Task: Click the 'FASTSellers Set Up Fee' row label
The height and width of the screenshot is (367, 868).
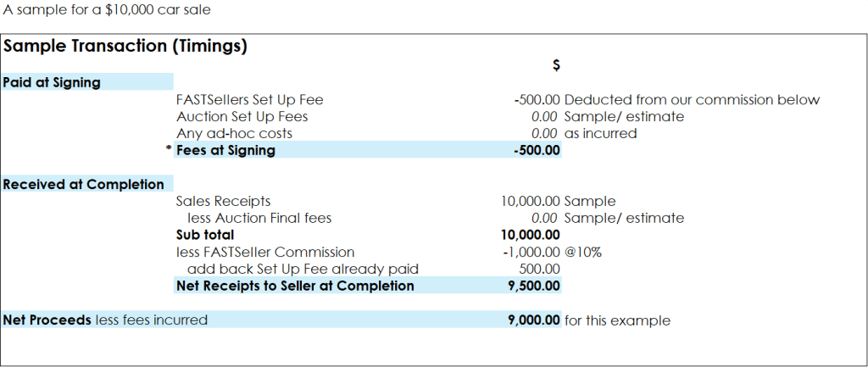Action: click(249, 100)
